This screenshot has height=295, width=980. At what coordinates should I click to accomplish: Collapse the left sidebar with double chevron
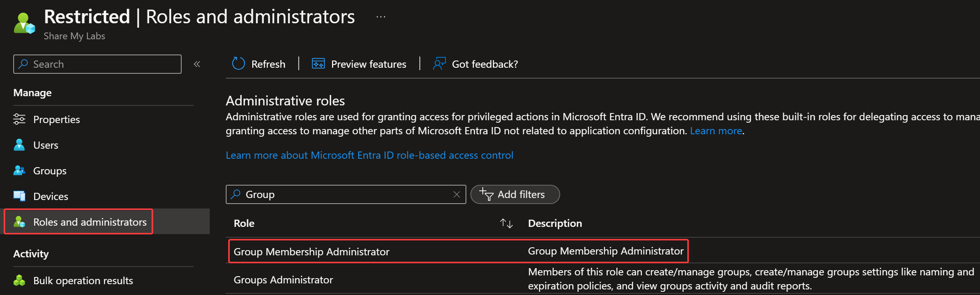coord(197,64)
